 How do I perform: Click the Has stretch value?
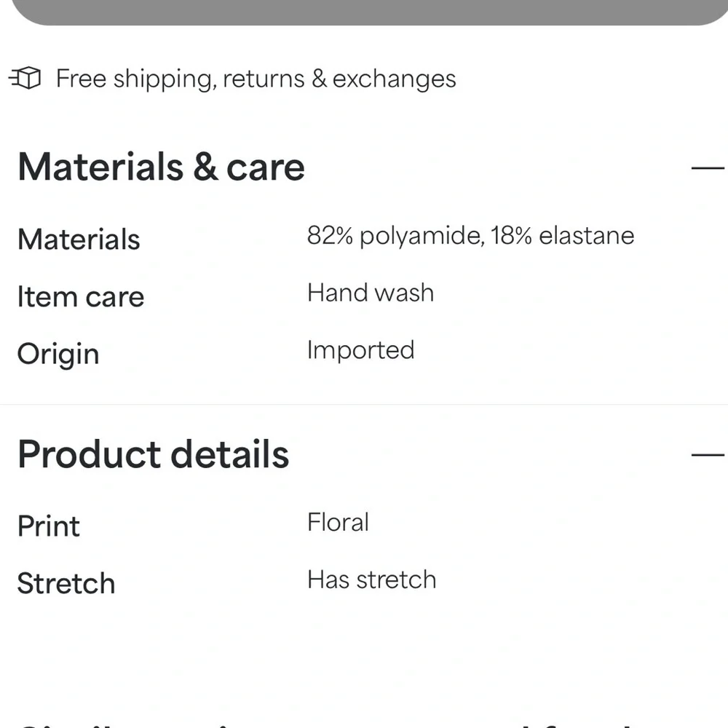(371, 579)
